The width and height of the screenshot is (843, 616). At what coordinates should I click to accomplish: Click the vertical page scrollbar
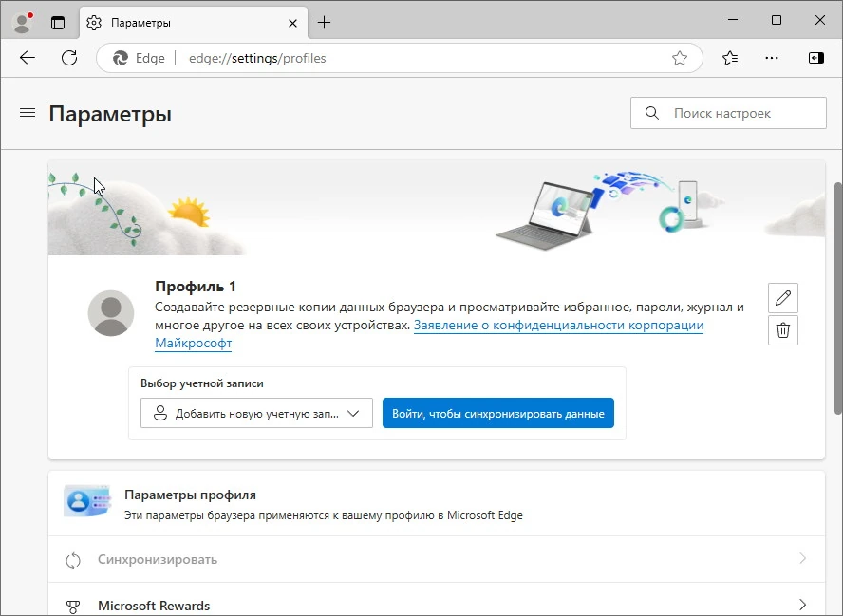click(x=838, y=298)
